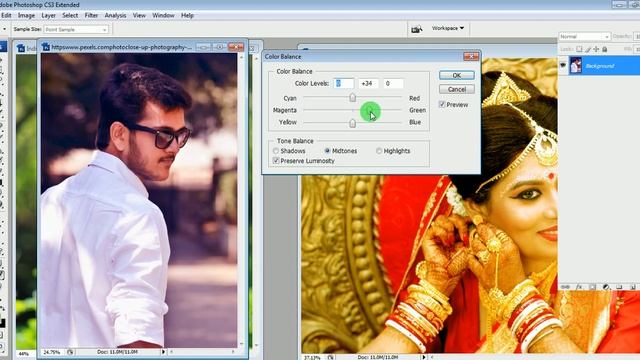640x360 pixels.
Task: Click status bar icon beside 24.75% zoom
Action: [x=70, y=352]
